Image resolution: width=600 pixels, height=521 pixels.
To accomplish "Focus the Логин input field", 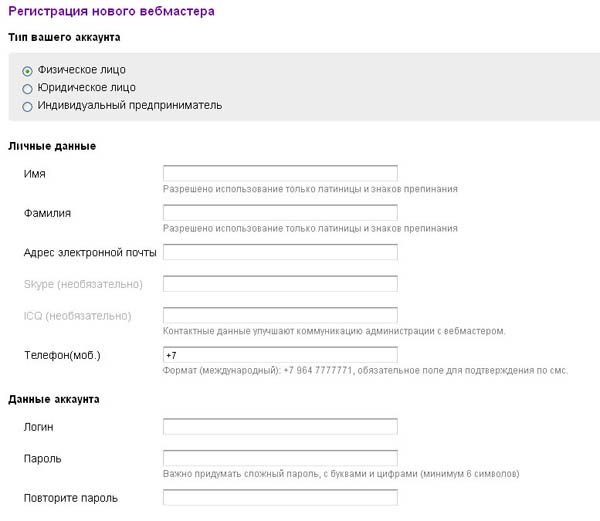I will pos(280,427).
